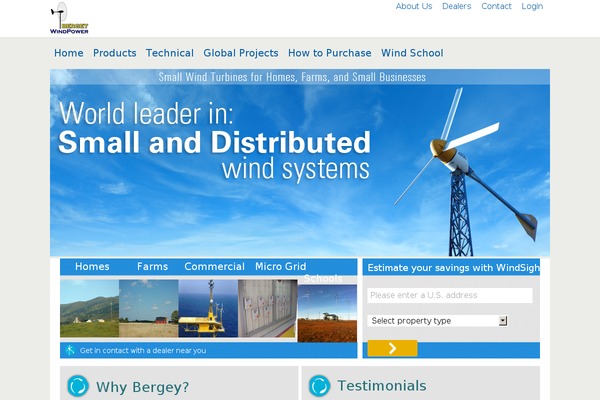Open the Technical menu item
This screenshot has height=400, width=600.
tap(170, 53)
